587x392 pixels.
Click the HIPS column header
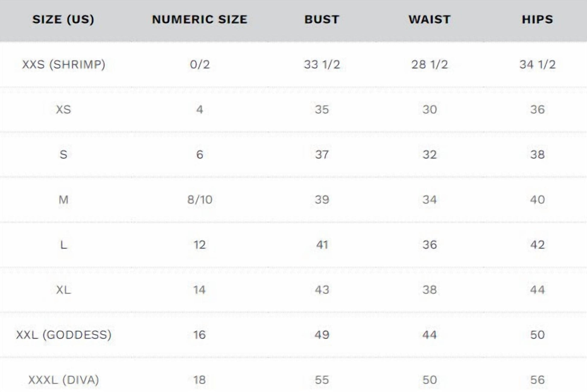(537, 20)
